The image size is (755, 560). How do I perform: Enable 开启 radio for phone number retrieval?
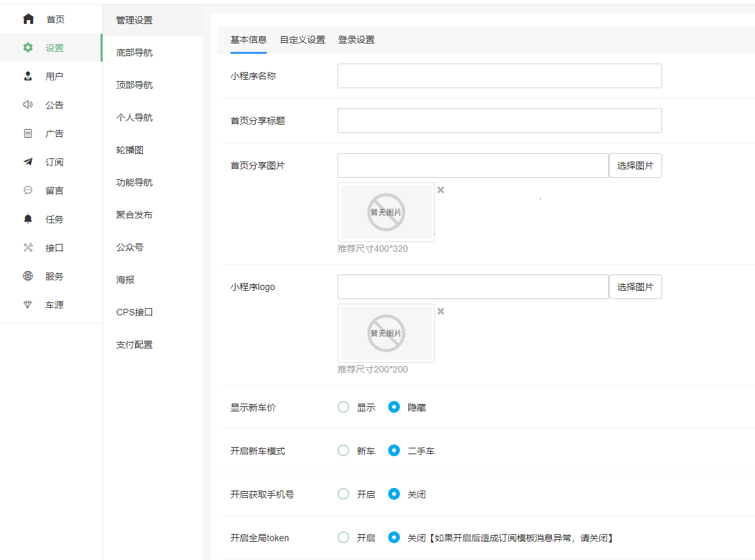343,494
